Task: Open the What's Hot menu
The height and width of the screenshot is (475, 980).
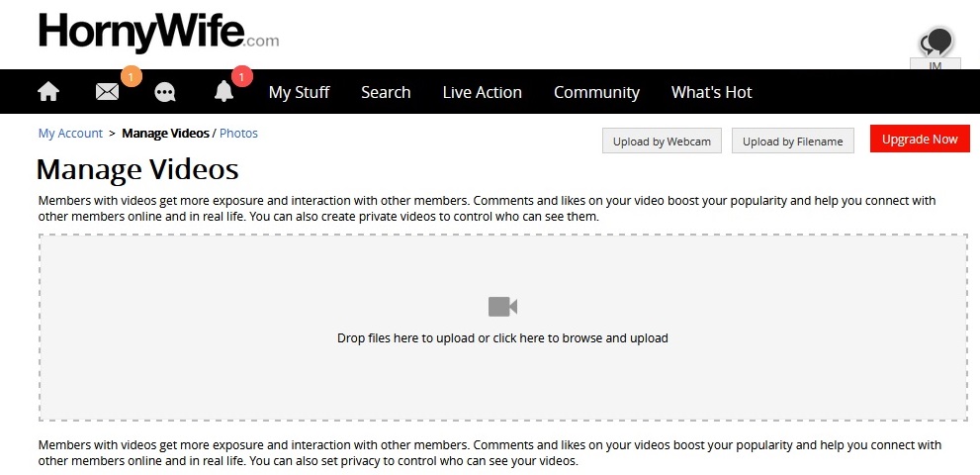Action: pos(711,92)
